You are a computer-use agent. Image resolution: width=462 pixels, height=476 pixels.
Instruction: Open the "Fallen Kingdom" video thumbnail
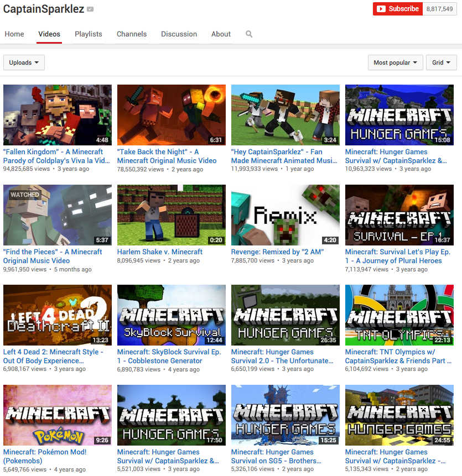coord(58,115)
